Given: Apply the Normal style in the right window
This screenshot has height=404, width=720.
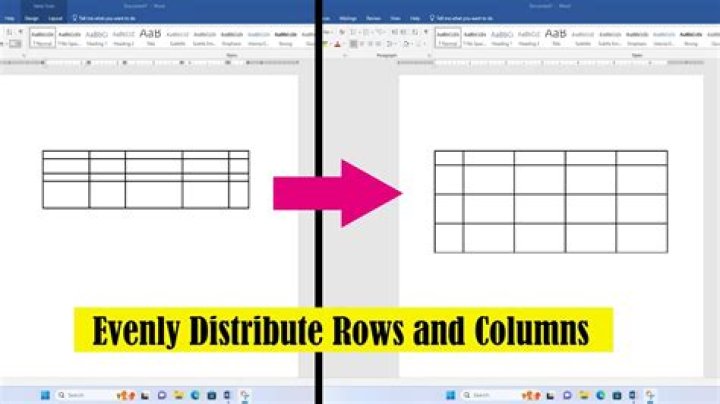Looking at the screenshot, I should 448,38.
